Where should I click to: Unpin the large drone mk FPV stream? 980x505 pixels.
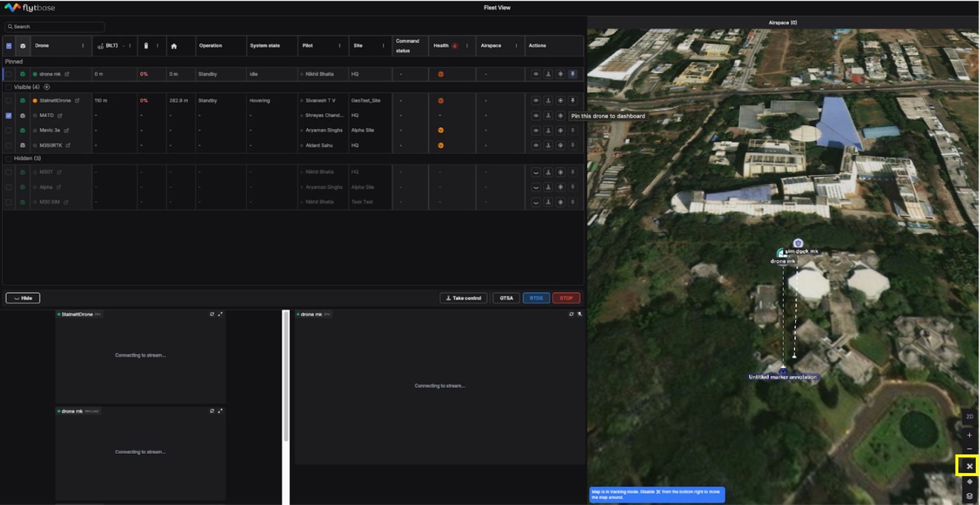(579, 314)
